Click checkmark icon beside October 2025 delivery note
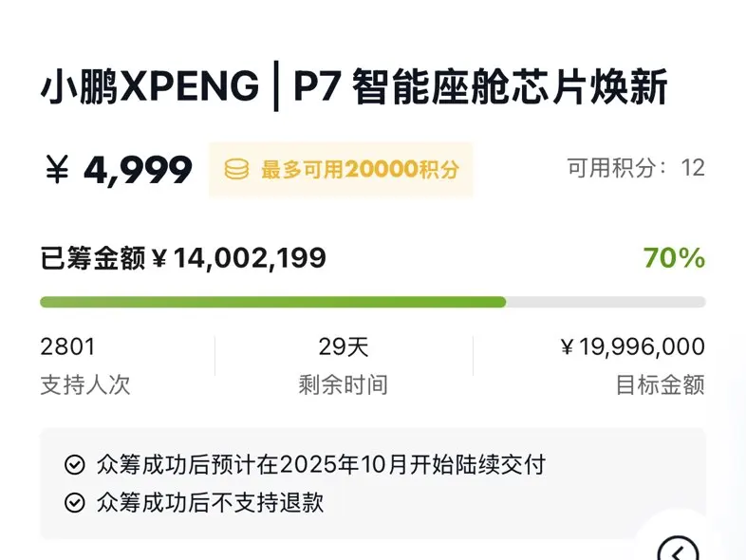Viewport: 746px width, 560px height. click(x=75, y=465)
